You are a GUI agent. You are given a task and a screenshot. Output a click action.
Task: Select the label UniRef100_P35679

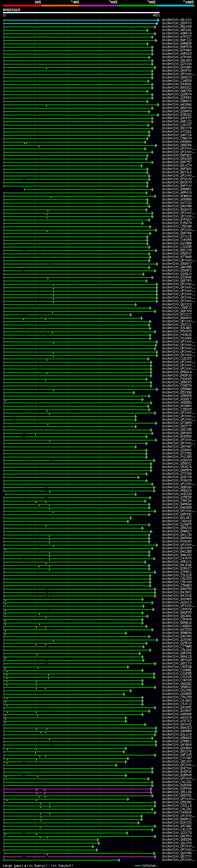point(177,223)
